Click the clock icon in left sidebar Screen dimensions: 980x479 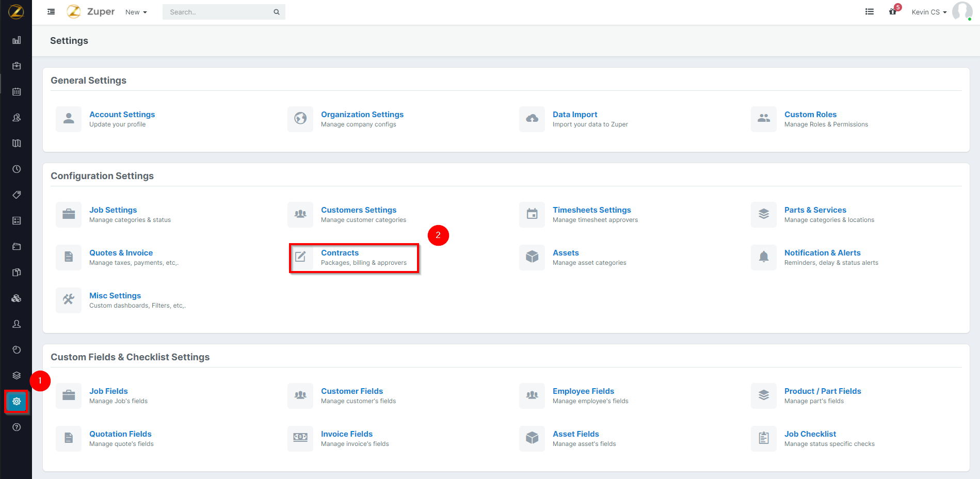click(x=17, y=169)
